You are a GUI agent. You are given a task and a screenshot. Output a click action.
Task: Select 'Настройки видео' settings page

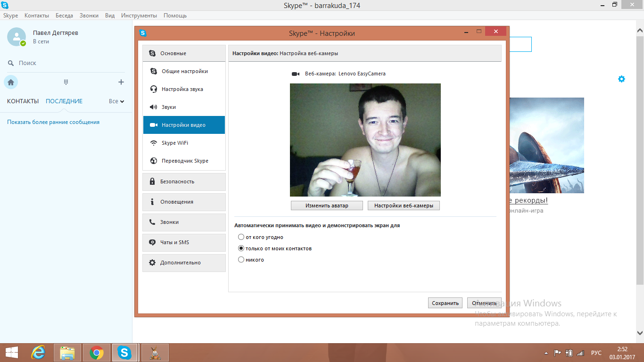184,125
